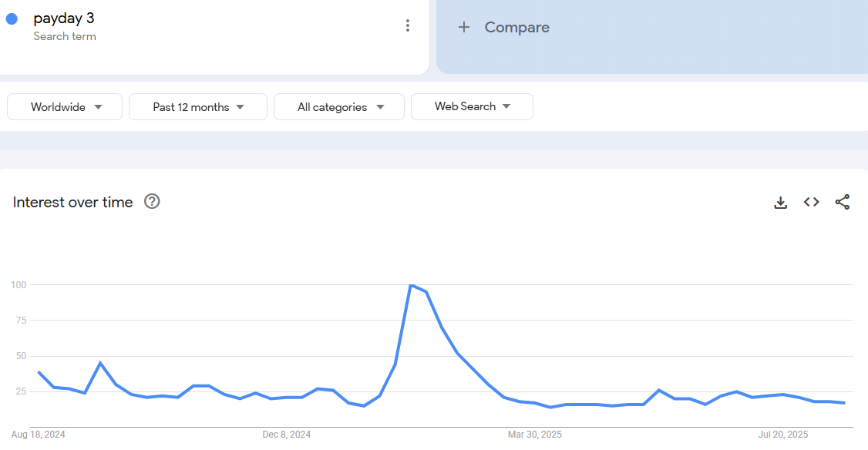The width and height of the screenshot is (868, 450).
Task: Open the Past 12 months dropdown
Action: (x=198, y=107)
